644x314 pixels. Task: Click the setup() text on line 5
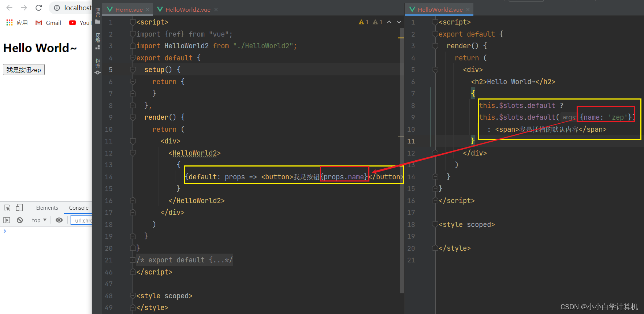158,70
